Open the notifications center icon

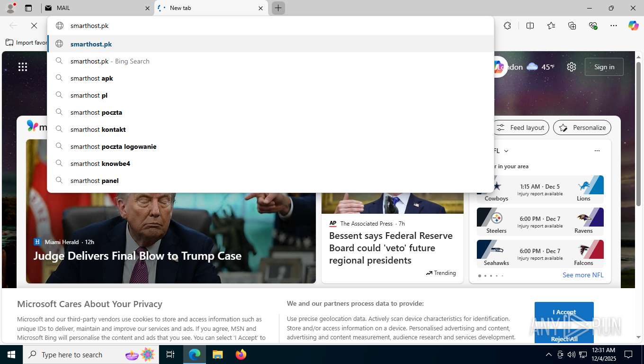(628, 355)
